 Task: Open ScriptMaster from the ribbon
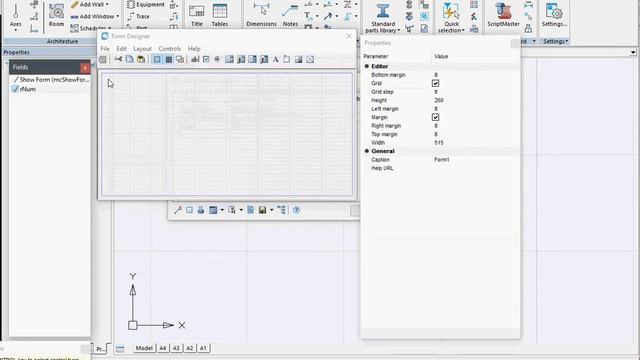503,15
